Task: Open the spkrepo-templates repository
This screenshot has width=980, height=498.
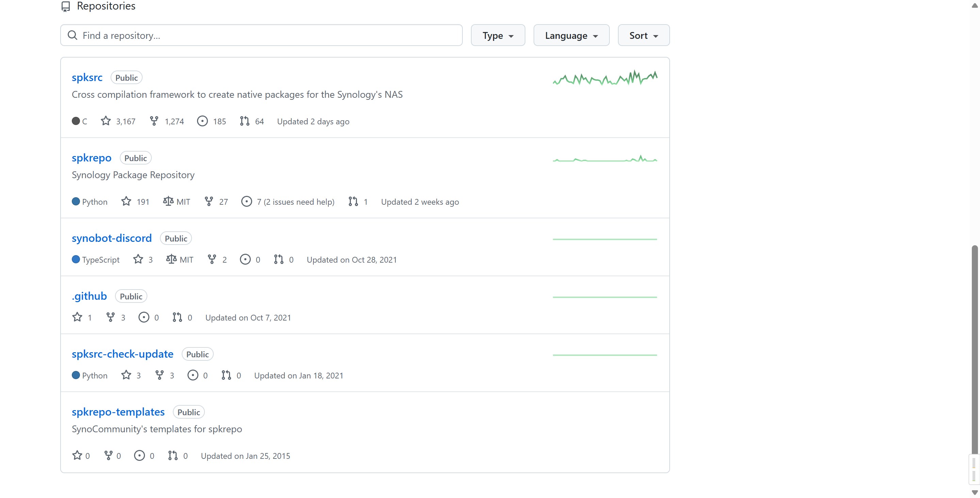Action: [118, 411]
